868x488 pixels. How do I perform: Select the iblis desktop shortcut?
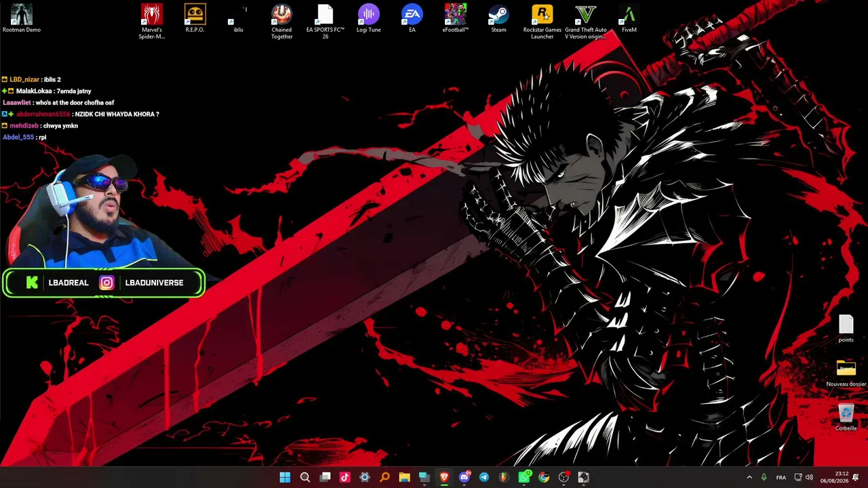(239, 18)
